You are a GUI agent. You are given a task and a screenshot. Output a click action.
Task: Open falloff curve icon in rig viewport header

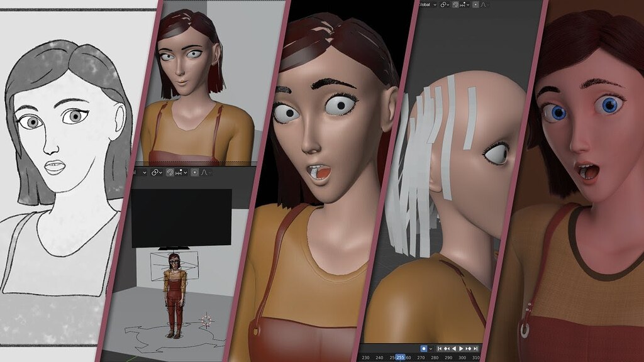coord(204,172)
